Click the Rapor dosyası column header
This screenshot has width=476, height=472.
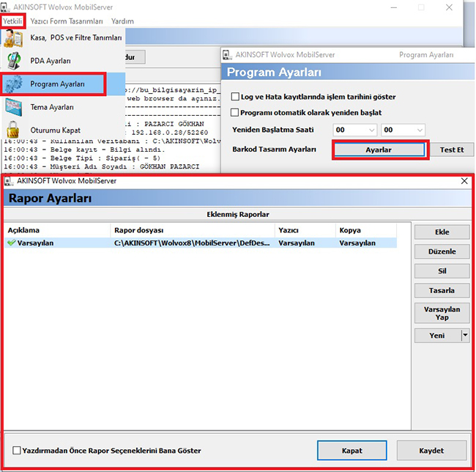click(x=193, y=230)
